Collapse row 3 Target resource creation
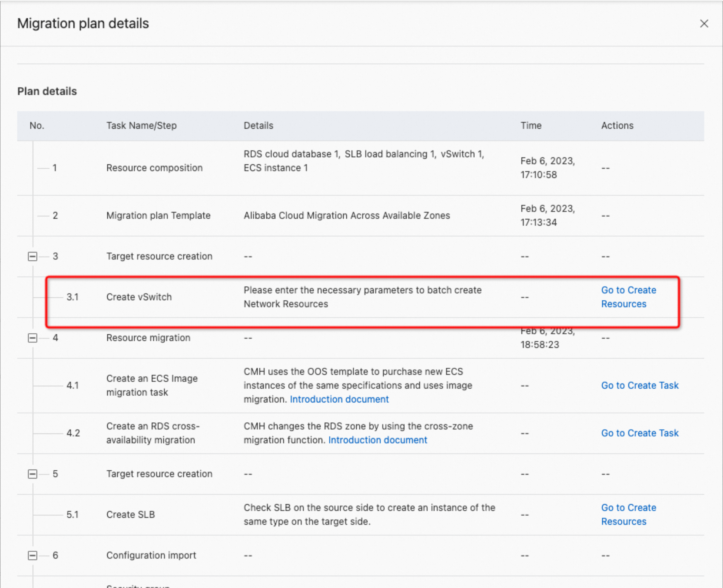This screenshot has width=723, height=588. coord(32,256)
